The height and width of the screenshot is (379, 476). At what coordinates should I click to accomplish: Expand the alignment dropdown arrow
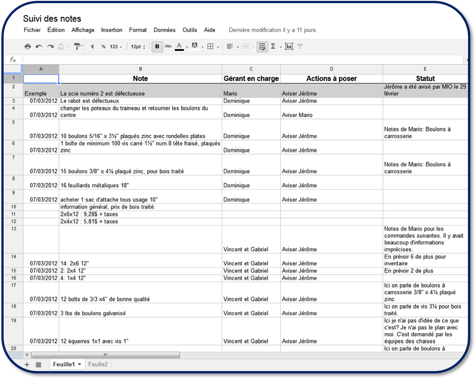click(237, 47)
